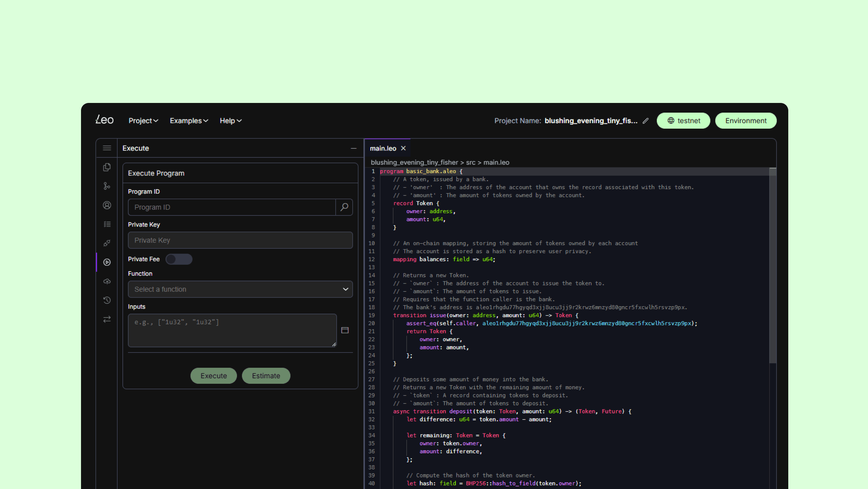Screen dimensions: 868x489
Task: Click the testnet network button
Action: pos(683,121)
